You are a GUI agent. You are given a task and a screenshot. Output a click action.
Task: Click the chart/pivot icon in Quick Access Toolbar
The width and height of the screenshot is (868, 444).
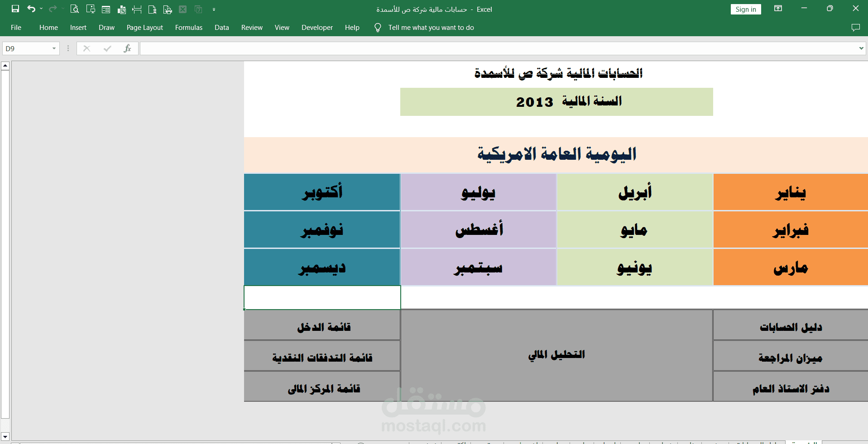122,10
